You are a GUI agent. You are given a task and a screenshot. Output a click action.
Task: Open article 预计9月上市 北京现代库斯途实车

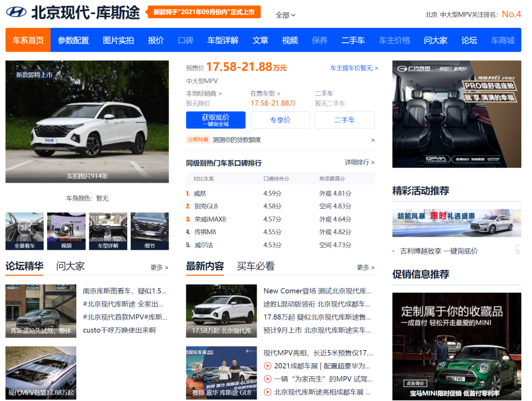pyautogui.click(x=317, y=330)
